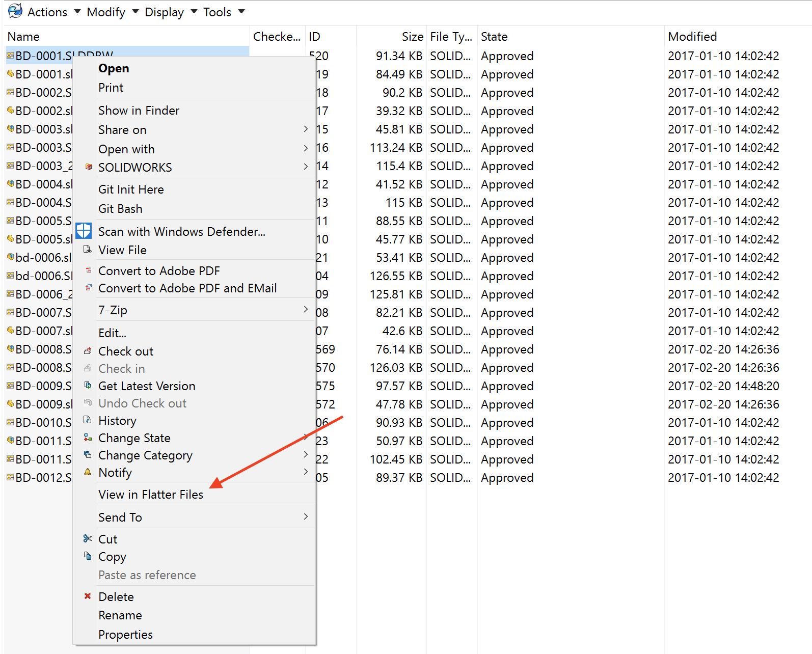Click the Cut scissors icon
The height and width of the screenshot is (654, 812).
[x=88, y=538]
